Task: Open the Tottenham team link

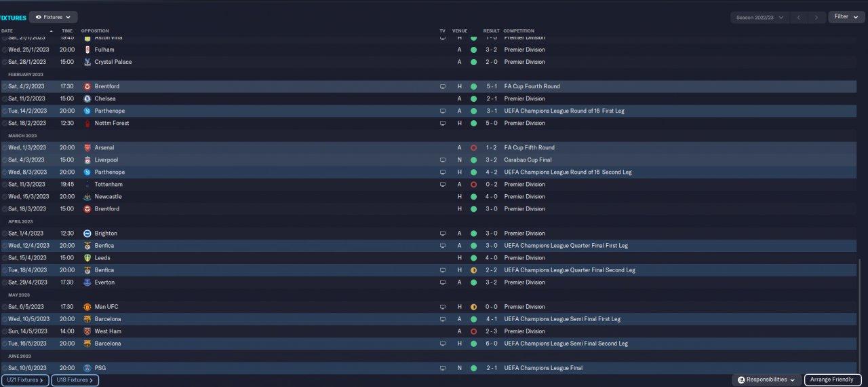Action: (x=108, y=184)
